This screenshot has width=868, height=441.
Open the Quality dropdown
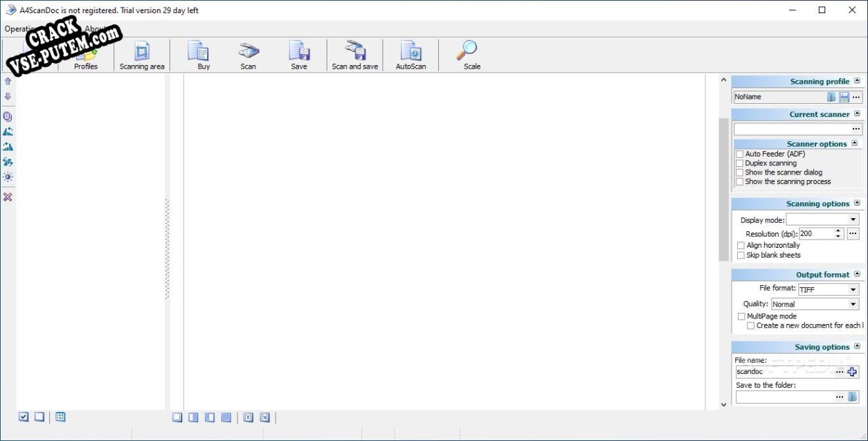click(x=853, y=304)
